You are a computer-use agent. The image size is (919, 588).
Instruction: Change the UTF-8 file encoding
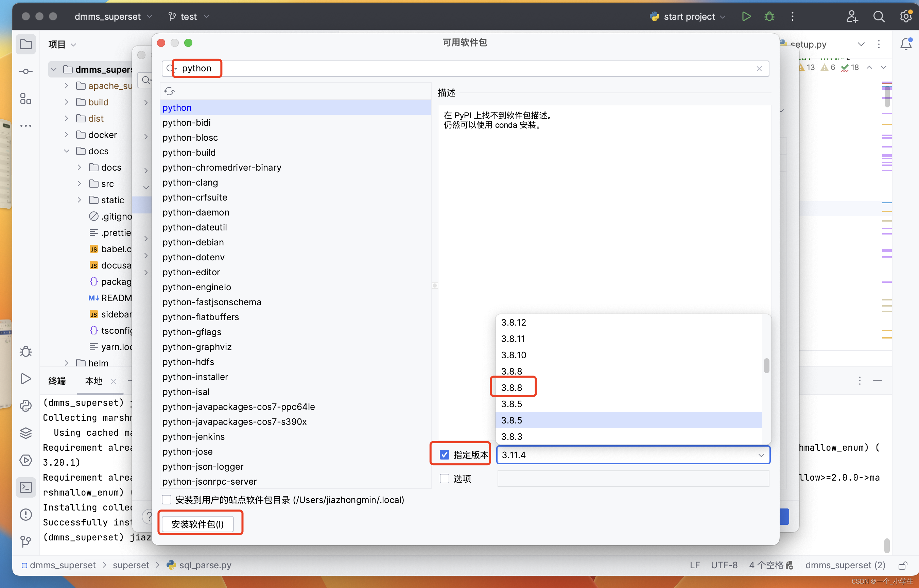click(x=724, y=565)
